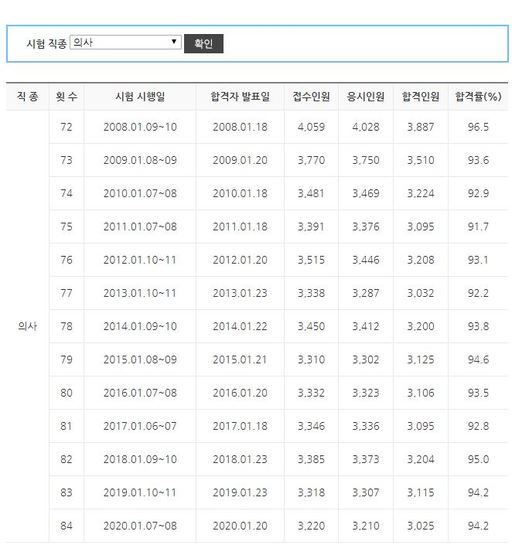The width and height of the screenshot is (512, 545).
Task: Click the 횟 수 column header
Action: click(66, 96)
